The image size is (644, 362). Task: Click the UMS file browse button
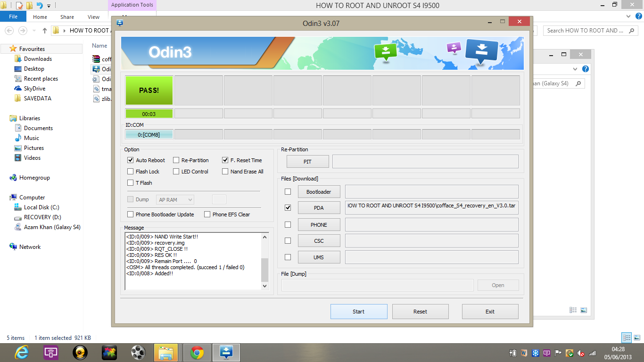click(x=319, y=257)
